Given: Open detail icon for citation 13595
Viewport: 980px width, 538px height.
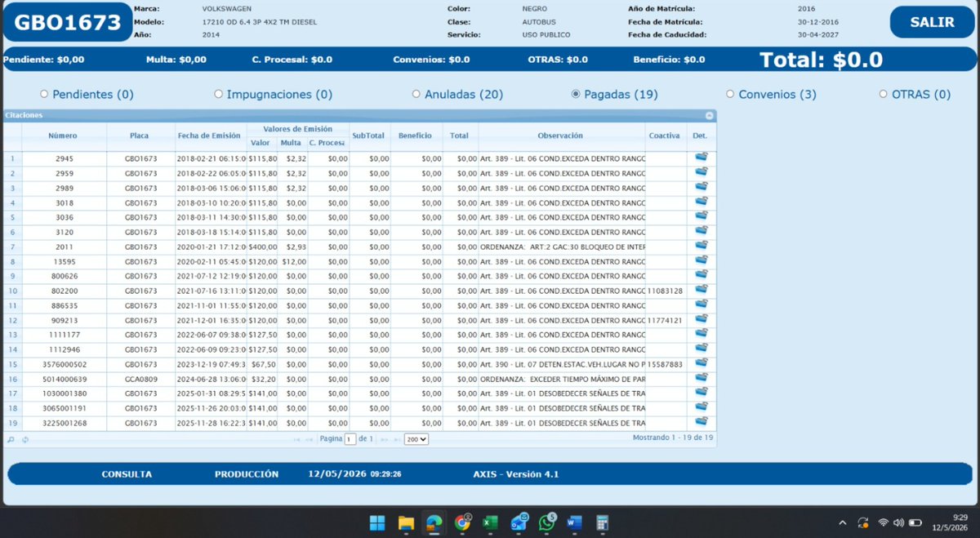Looking at the screenshot, I should point(701,260).
